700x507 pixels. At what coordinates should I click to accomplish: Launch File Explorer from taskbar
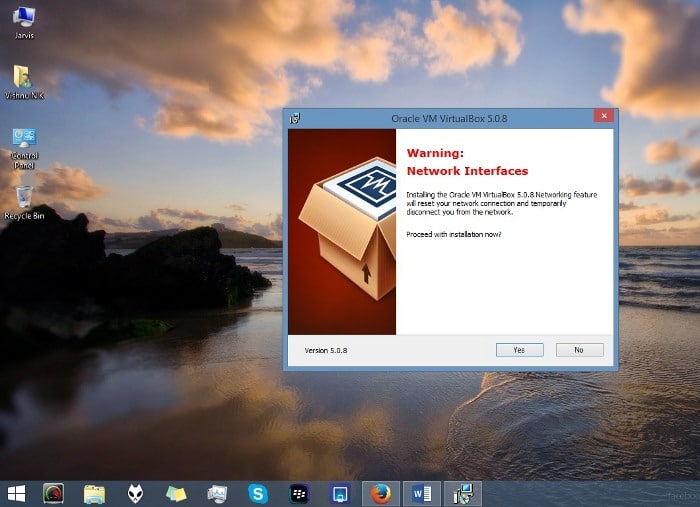94,493
